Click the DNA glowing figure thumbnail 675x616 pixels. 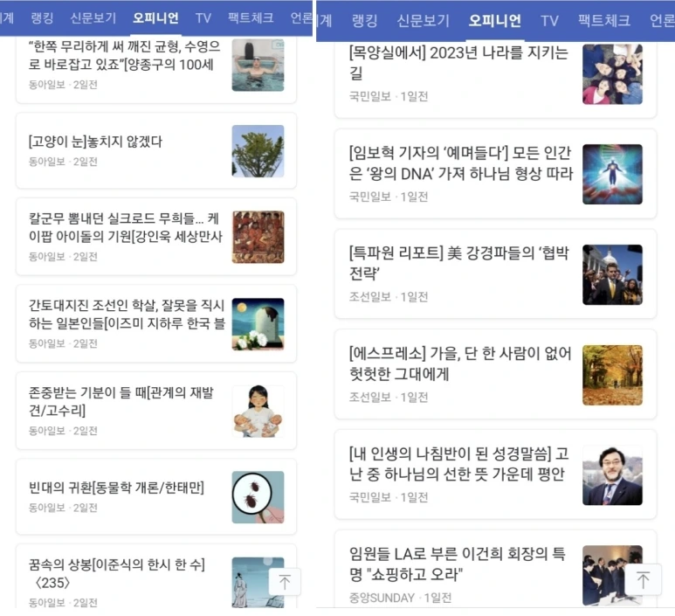coord(612,174)
